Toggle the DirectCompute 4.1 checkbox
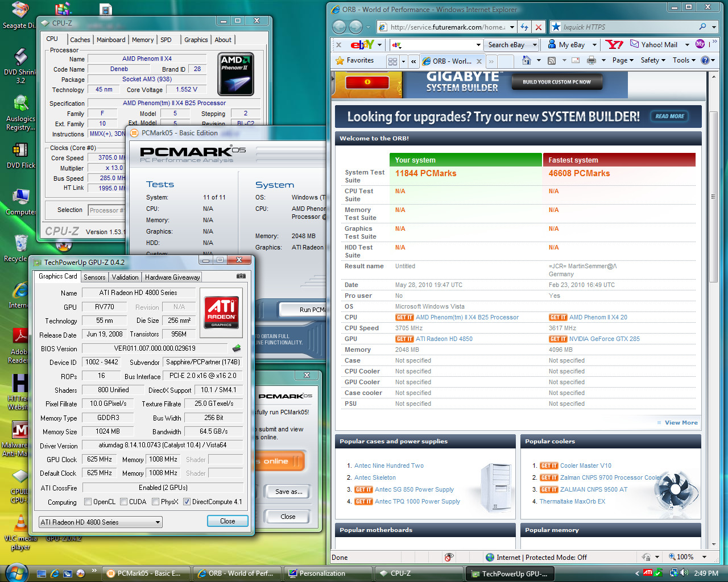728x582 pixels. click(187, 502)
